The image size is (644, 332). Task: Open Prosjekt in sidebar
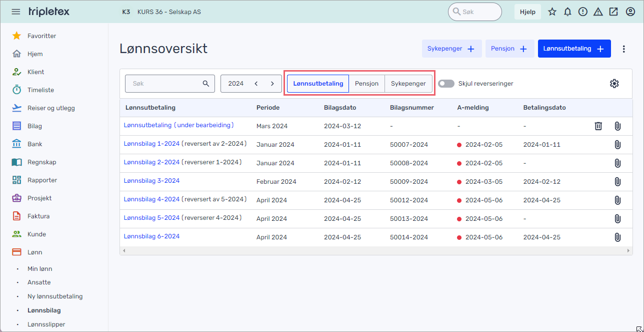pos(39,198)
